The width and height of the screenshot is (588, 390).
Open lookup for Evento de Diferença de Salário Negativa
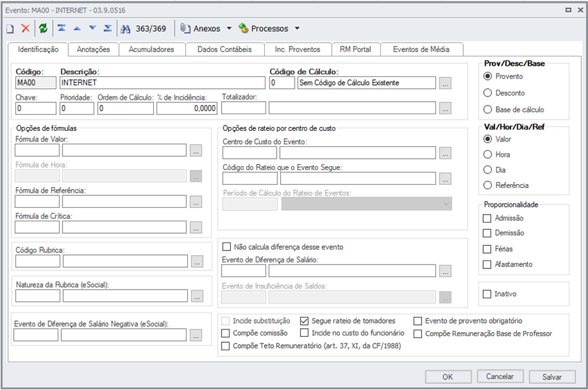pos(196,335)
